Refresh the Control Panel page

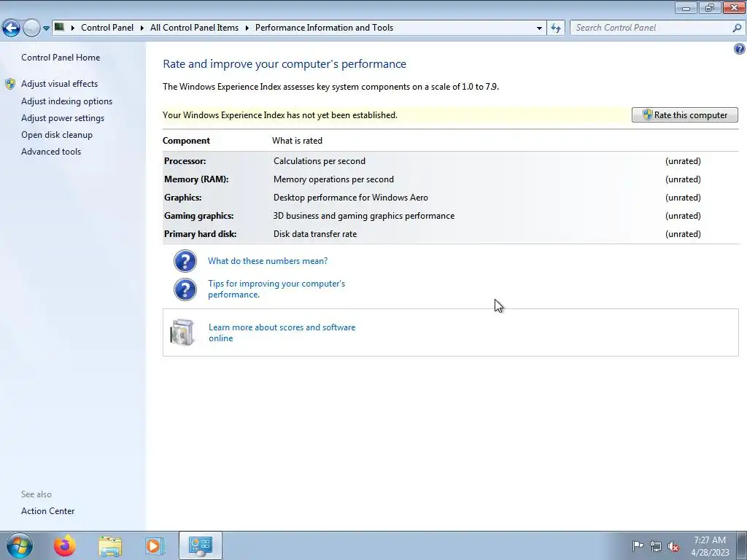[x=555, y=28]
